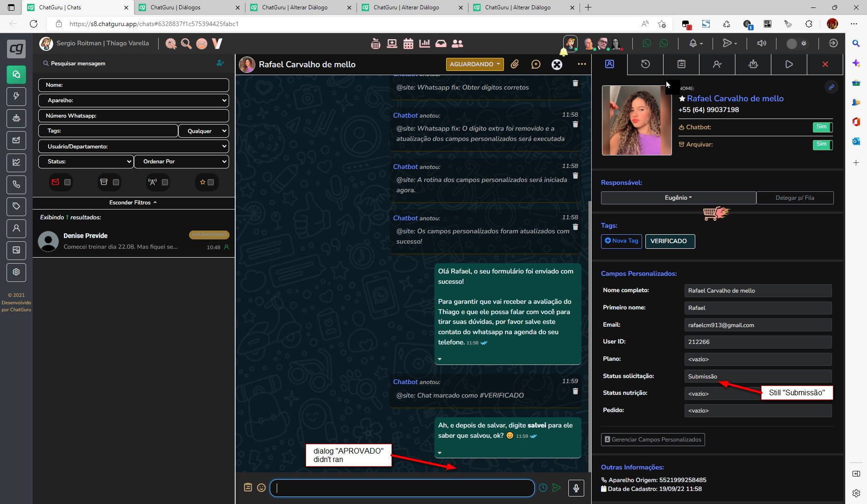
Task: Delete the '#VERIFICADO' chatbot note with trash icon
Action: pos(575,391)
